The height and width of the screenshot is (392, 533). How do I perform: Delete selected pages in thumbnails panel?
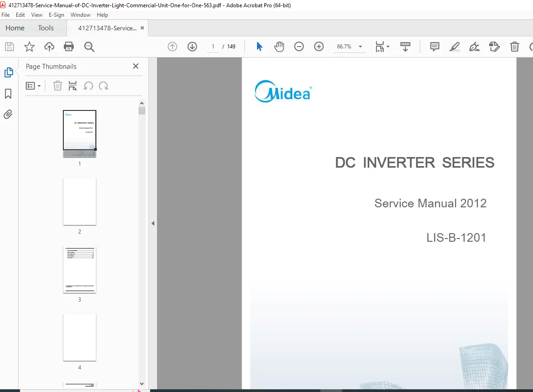pyautogui.click(x=57, y=86)
